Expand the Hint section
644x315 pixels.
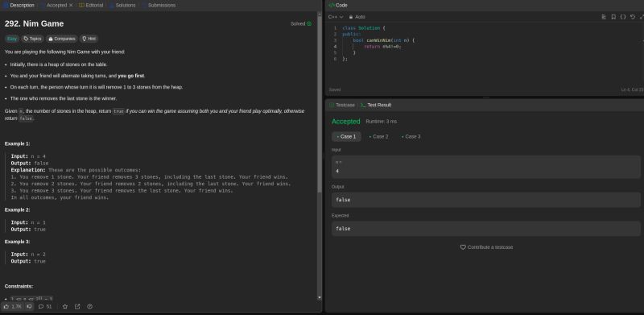89,39
